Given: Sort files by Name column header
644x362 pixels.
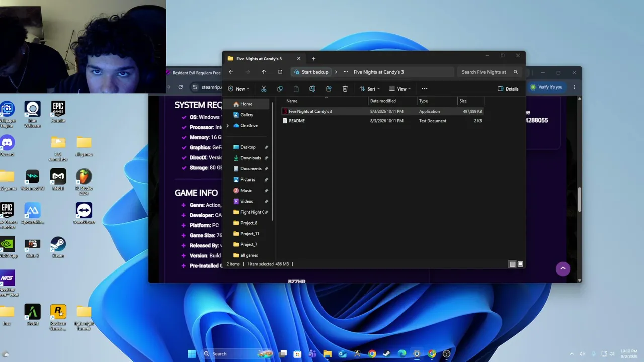Looking at the screenshot, I should (326, 101).
